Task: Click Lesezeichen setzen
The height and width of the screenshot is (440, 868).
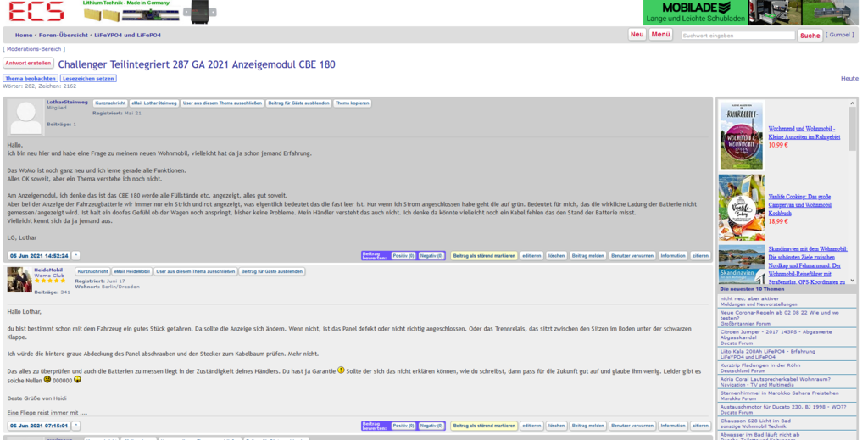Action: [x=88, y=79]
